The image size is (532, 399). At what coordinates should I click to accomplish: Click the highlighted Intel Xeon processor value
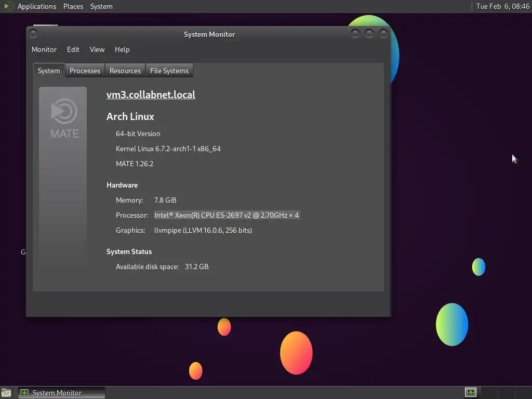click(227, 215)
